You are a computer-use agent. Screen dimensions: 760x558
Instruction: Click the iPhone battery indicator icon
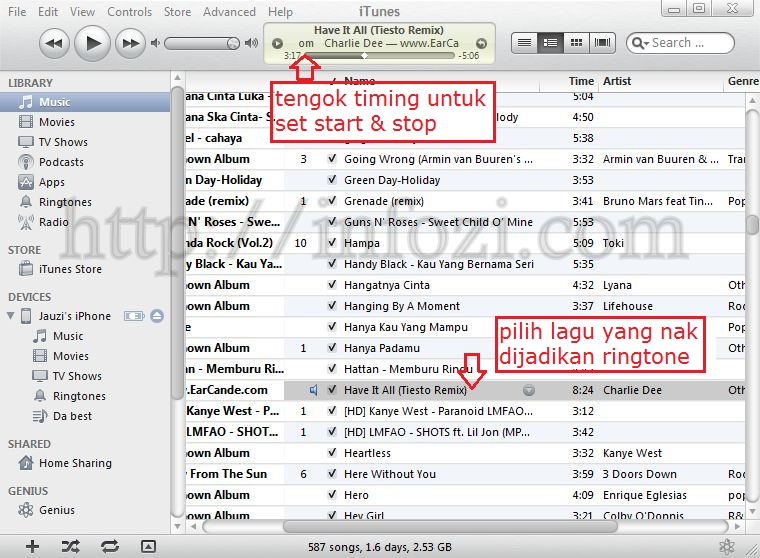point(134,316)
